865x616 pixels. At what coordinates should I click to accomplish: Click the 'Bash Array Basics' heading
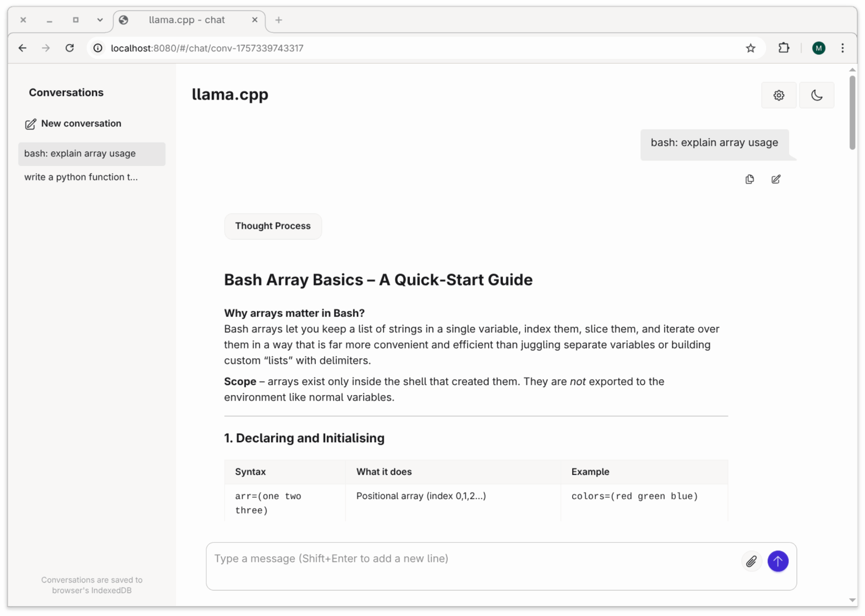378,280
